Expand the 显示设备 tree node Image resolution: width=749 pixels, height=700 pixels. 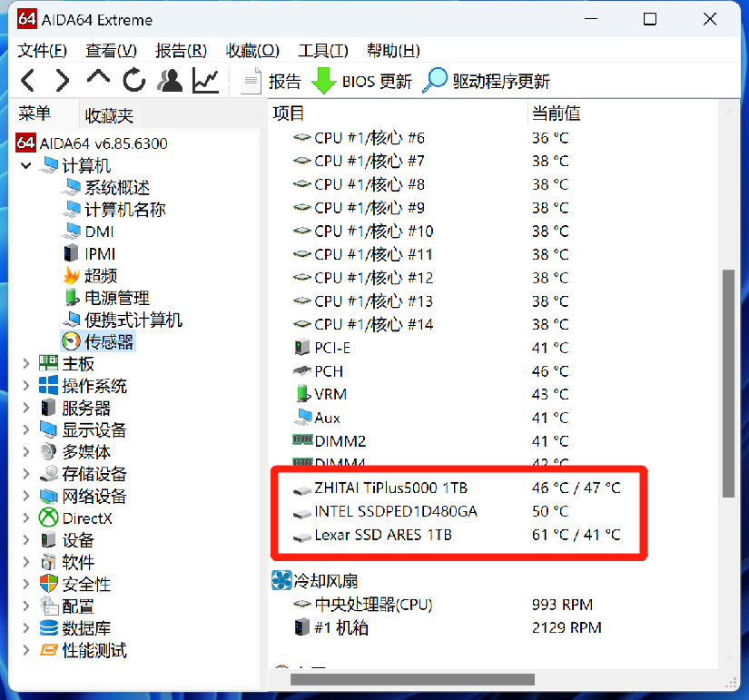[x=26, y=429]
